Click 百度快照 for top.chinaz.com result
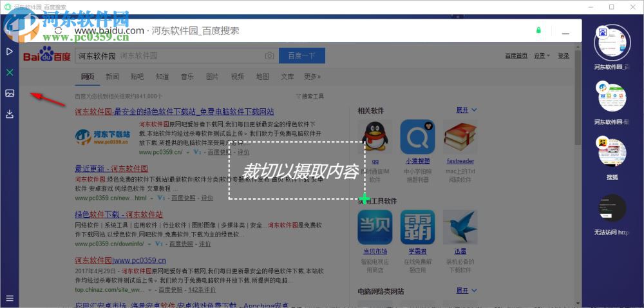Image resolution: width=644 pixels, height=308 pixels. [x=170, y=290]
